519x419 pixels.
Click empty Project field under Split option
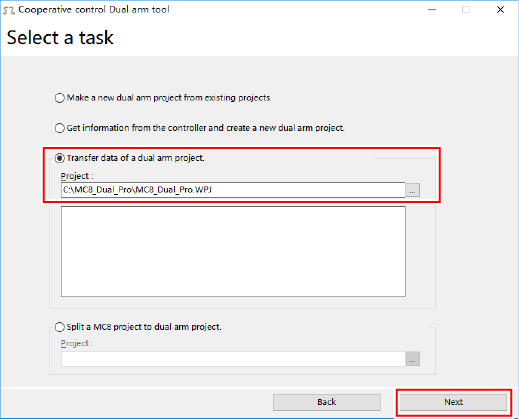tap(233, 359)
